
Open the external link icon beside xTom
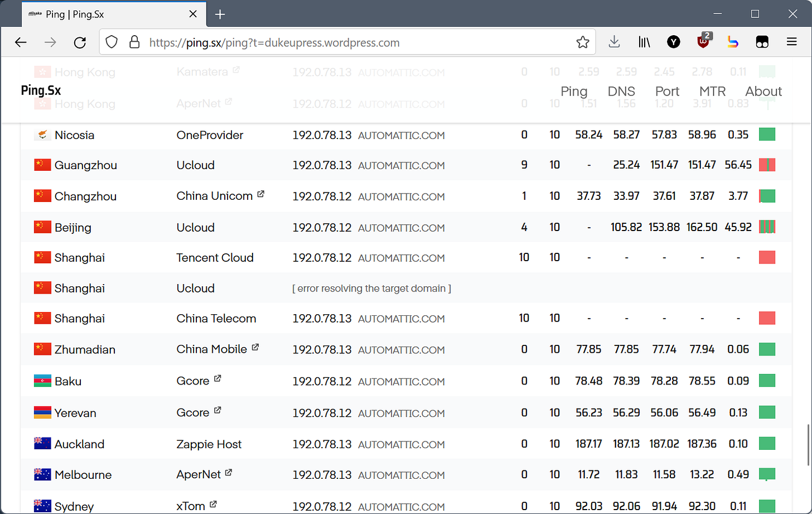(213, 505)
